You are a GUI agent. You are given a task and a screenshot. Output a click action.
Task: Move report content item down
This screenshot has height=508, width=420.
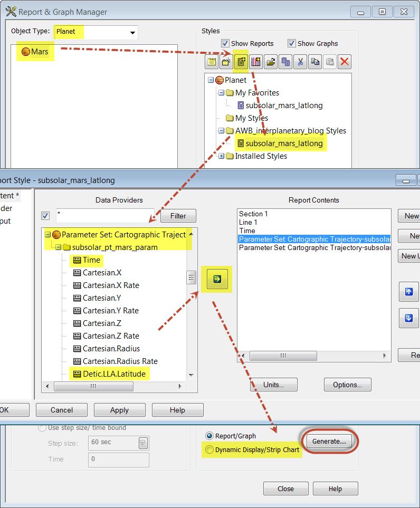pos(409,318)
